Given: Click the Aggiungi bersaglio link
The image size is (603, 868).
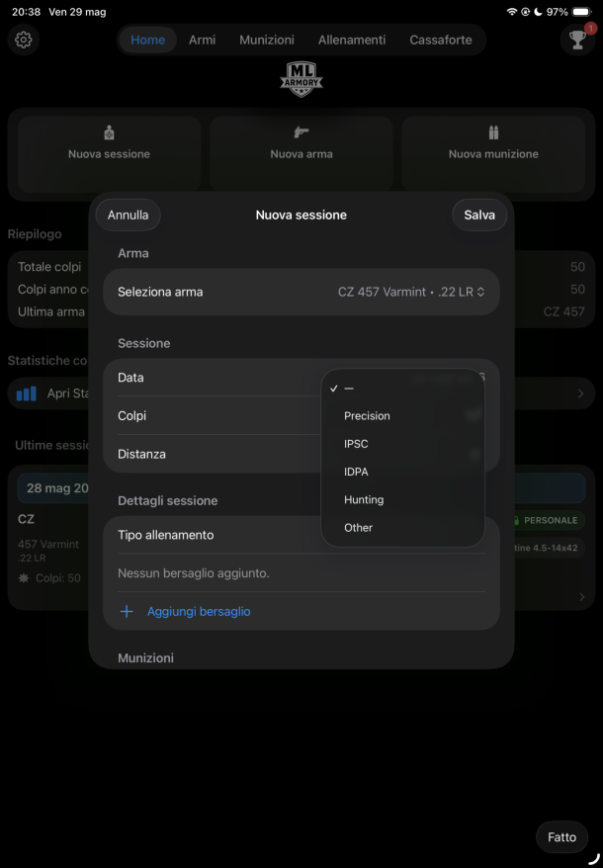Looking at the screenshot, I should tap(199, 611).
